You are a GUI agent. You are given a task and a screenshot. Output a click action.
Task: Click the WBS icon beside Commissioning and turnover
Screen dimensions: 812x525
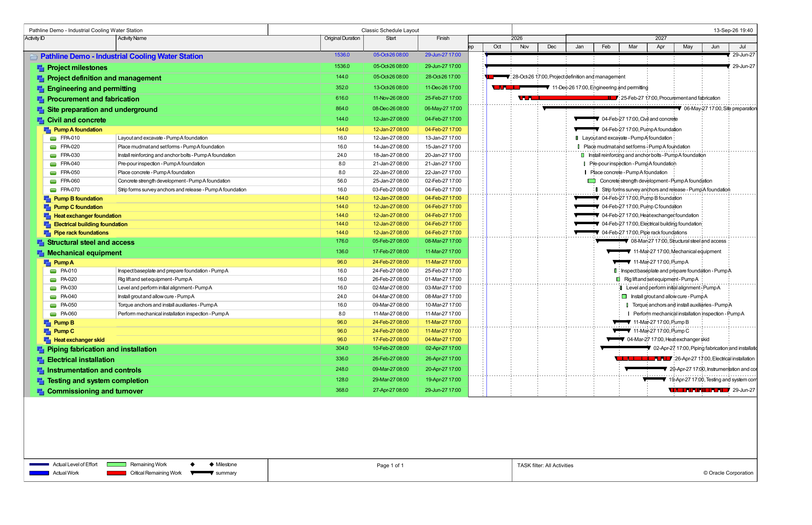[41, 392]
